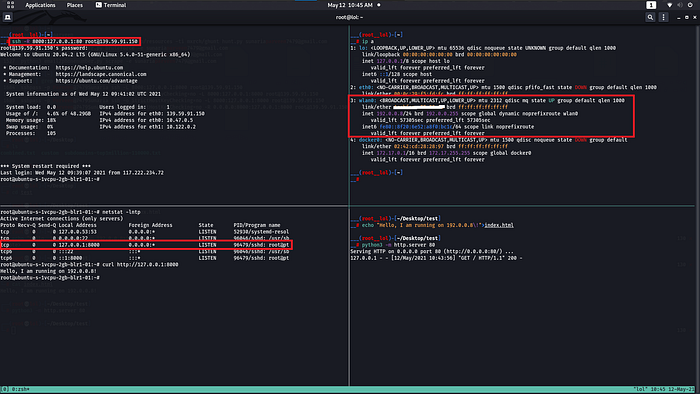
Task: Click the GET / HTTP/1.1 200 log line
Action: 436,258
